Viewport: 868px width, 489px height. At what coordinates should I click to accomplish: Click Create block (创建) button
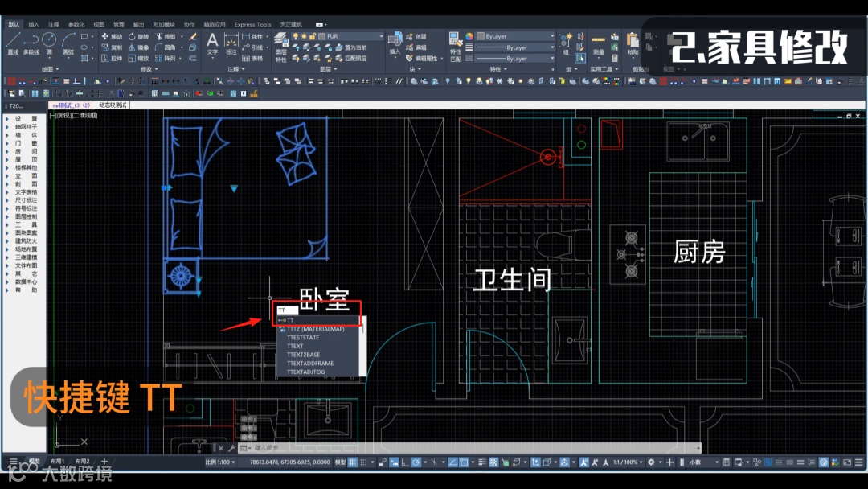(x=416, y=36)
